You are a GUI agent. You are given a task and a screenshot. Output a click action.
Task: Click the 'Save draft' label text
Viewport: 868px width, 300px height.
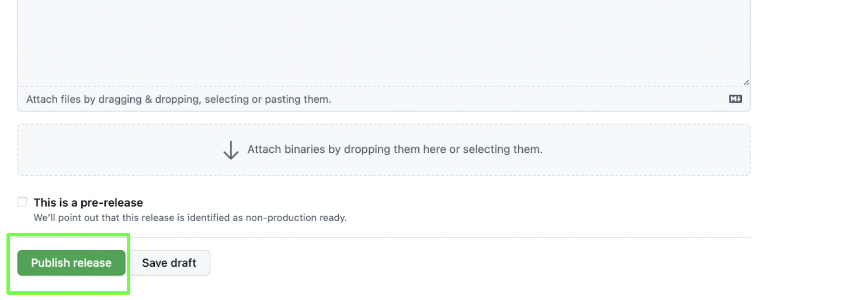point(169,263)
